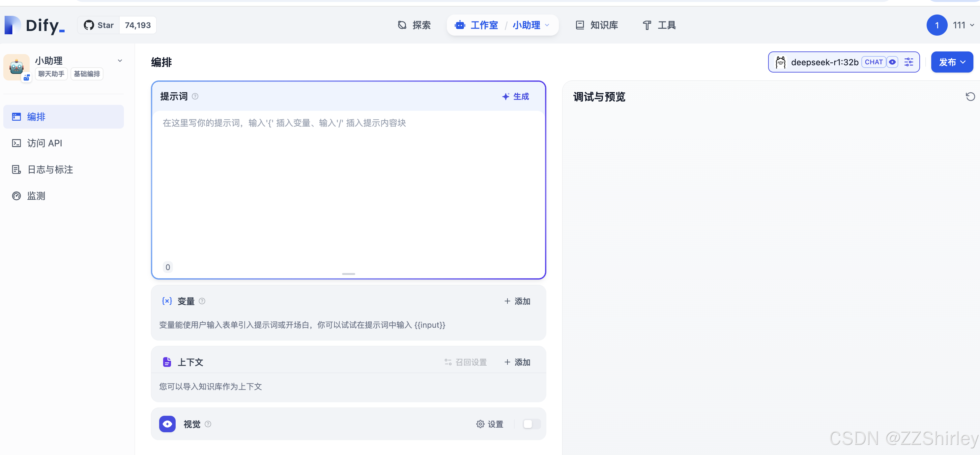
Task: Click the 生成 prompt generator sparkle
Action: [x=515, y=96]
